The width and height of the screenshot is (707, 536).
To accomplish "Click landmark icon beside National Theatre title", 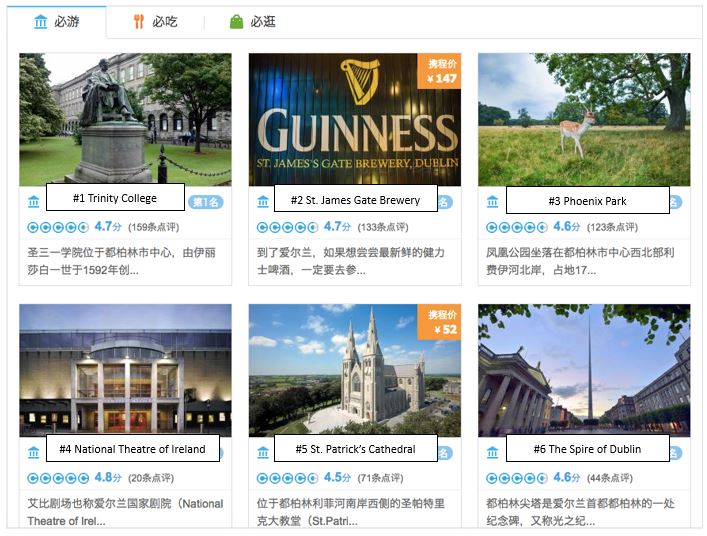I will click(34, 452).
